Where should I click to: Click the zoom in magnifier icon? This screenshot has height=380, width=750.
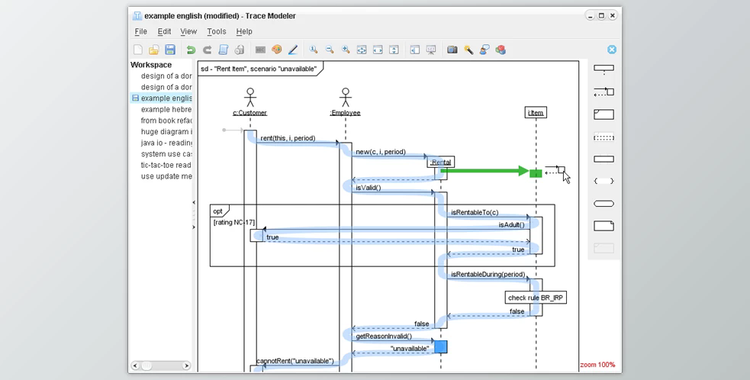(346, 50)
